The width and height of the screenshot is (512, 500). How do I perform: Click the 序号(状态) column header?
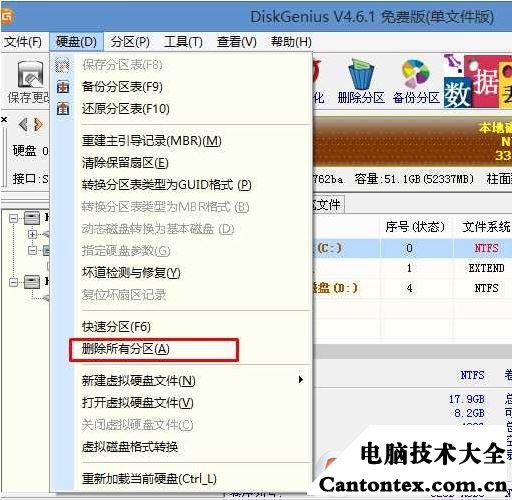click(415, 227)
